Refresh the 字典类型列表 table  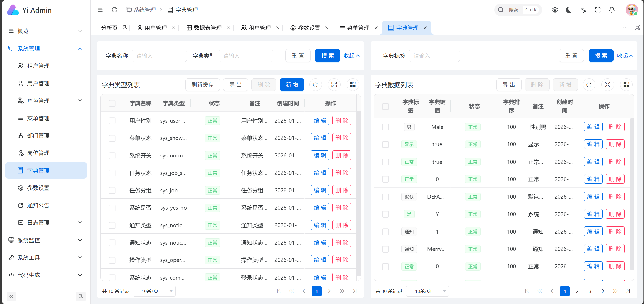click(315, 85)
